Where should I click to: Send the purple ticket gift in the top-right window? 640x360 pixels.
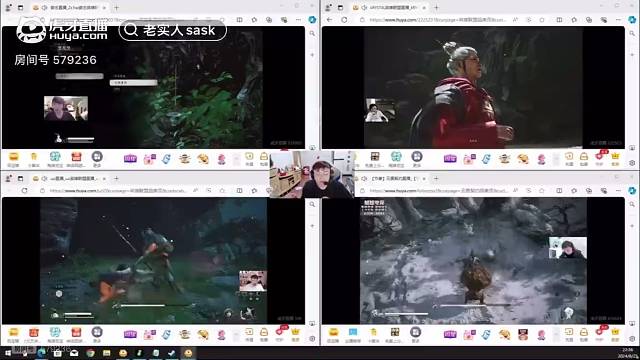pos(450,159)
